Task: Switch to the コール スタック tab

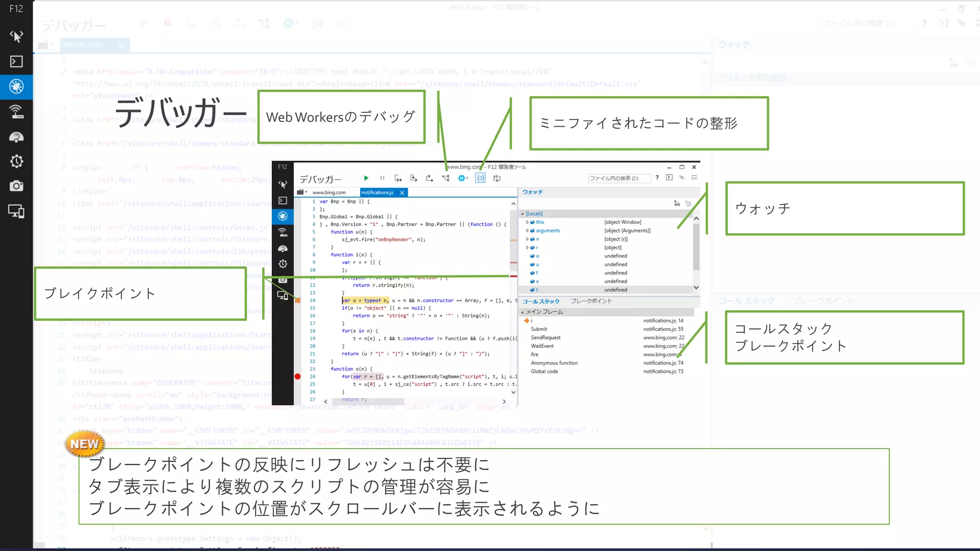Action: 541,301
